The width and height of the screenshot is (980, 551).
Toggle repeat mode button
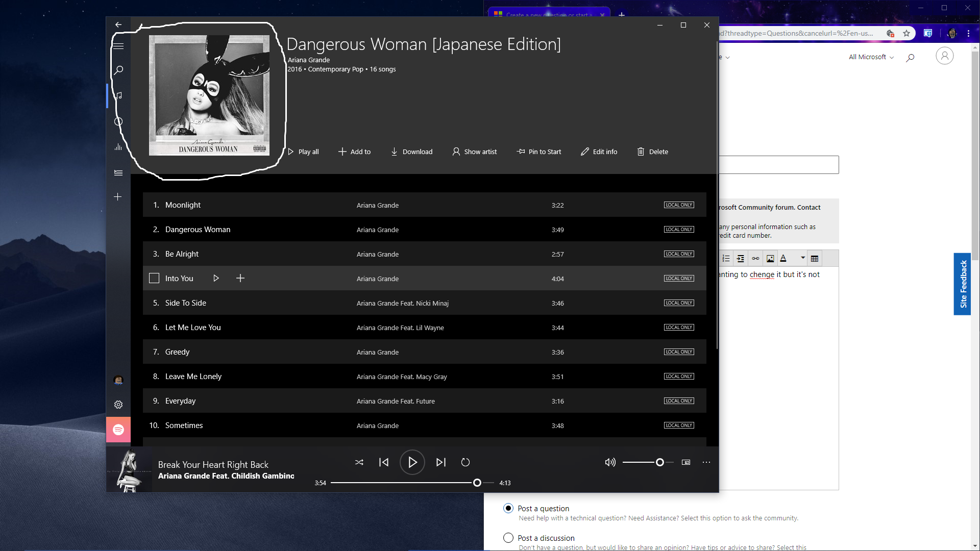[465, 462]
